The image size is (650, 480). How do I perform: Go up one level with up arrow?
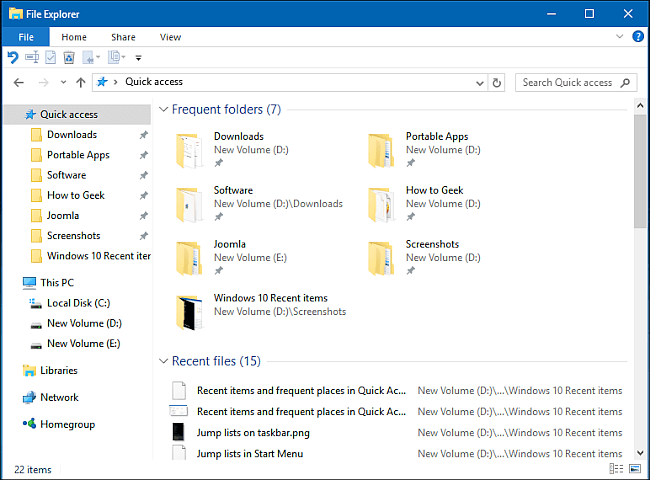click(80, 82)
